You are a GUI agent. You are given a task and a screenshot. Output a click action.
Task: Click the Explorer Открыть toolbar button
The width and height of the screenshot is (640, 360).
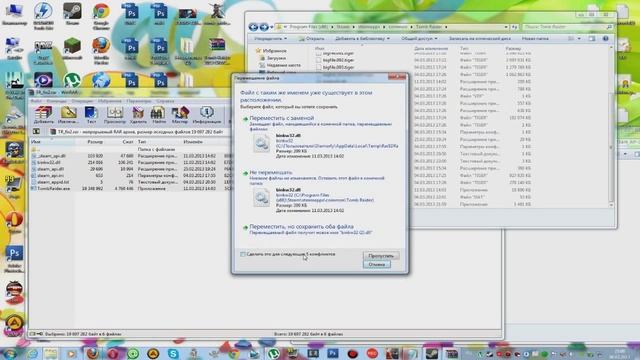tap(311, 38)
